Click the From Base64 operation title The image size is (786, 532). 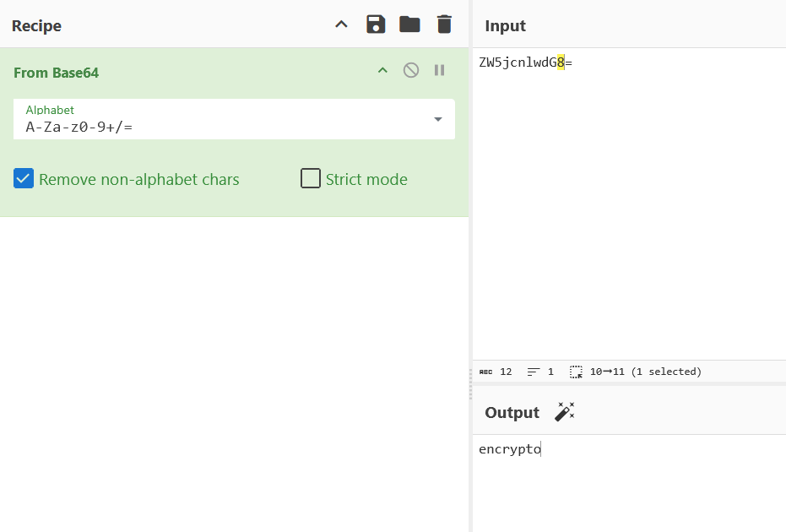tap(56, 73)
